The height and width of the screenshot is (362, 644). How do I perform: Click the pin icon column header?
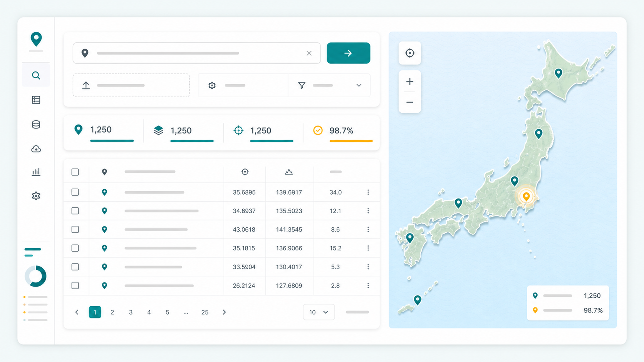[x=104, y=172]
